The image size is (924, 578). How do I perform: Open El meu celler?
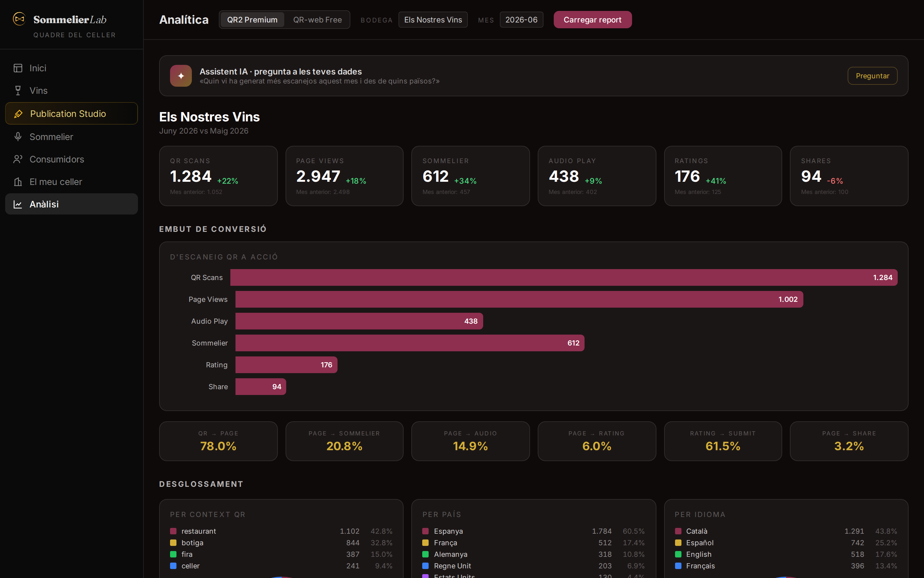pos(72,181)
